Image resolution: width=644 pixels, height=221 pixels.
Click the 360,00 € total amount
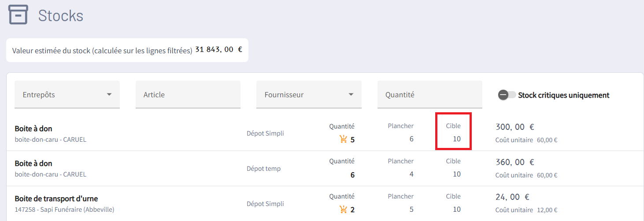tap(515, 162)
